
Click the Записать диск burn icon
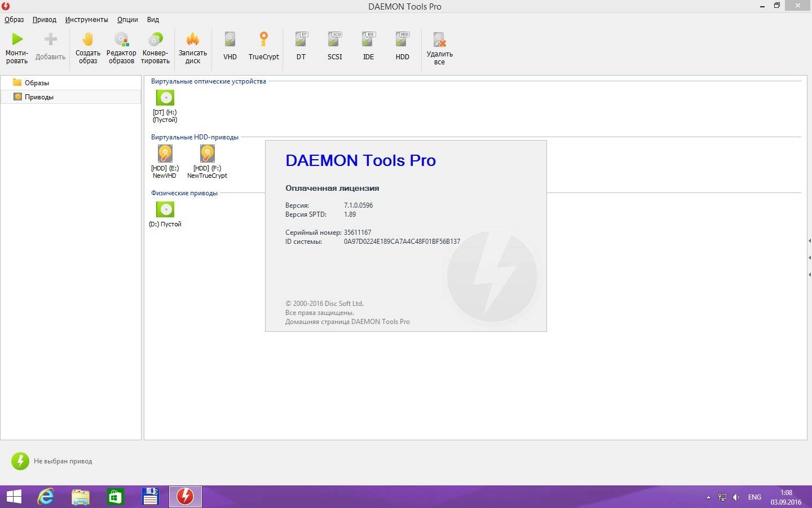tap(193, 39)
